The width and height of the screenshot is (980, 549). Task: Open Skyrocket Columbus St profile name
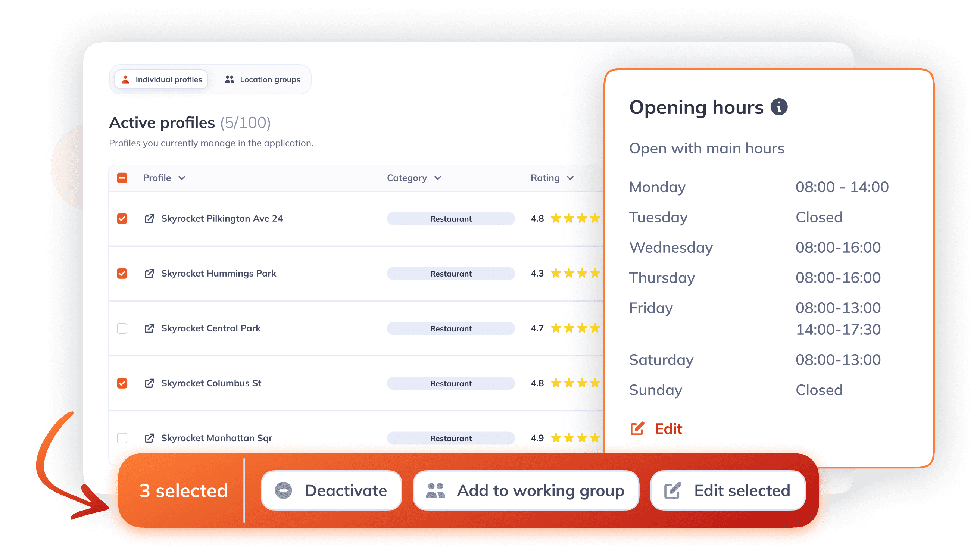(211, 383)
